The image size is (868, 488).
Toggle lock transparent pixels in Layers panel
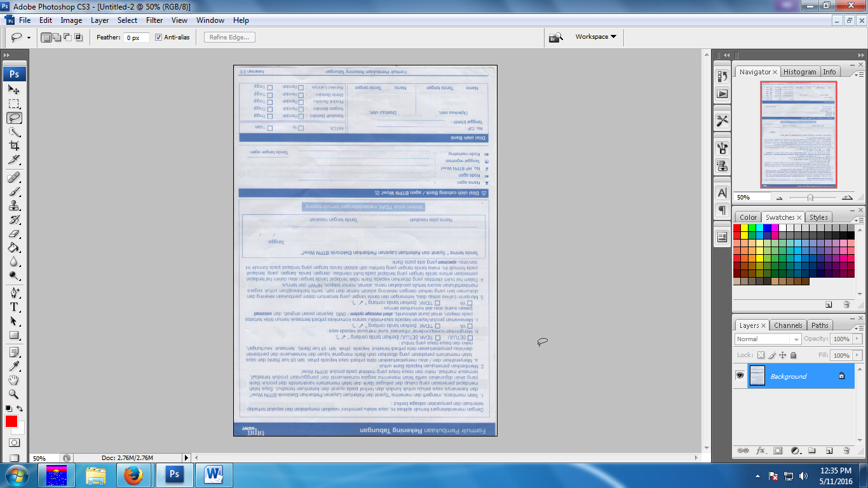[x=761, y=355]
